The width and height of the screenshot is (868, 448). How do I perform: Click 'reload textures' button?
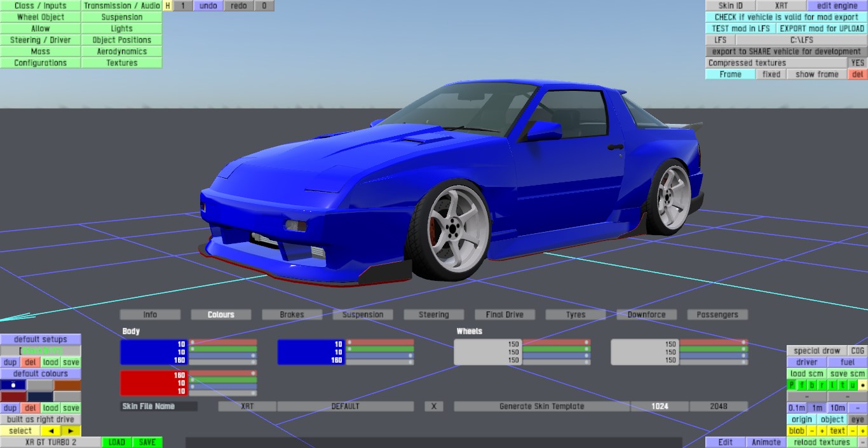coord(822,442)
